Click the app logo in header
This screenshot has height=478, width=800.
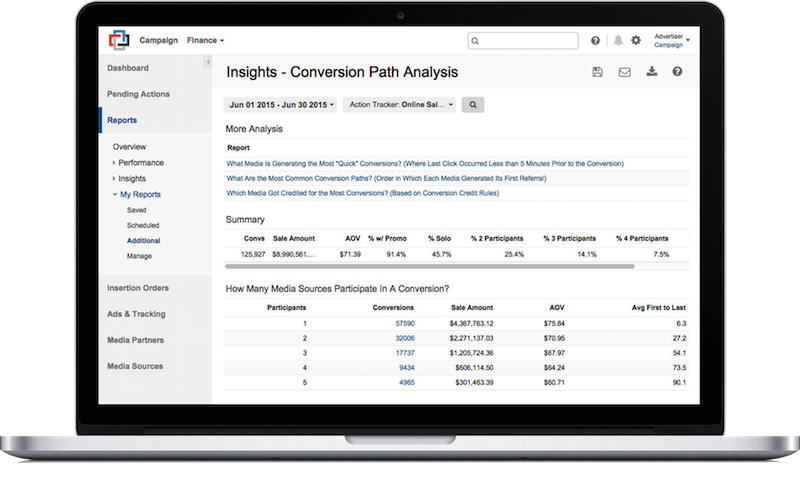[120, 40]
